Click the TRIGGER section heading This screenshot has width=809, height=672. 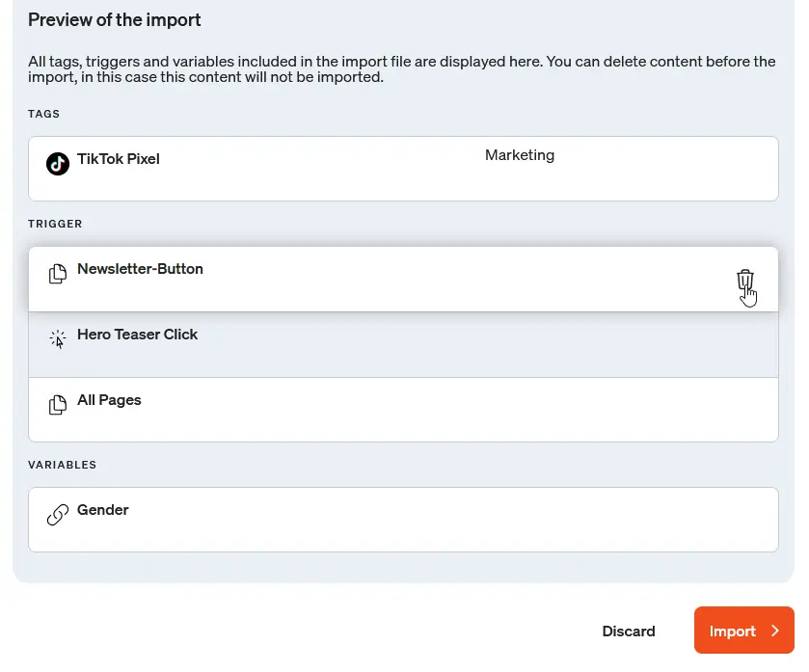(x=55, y=224)
